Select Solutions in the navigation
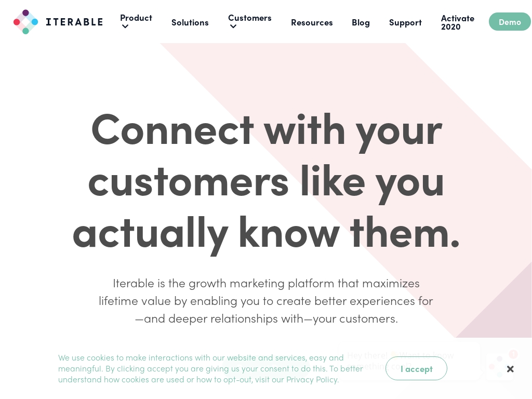Screen dimensions: 532x399 [x=190, y=22]
